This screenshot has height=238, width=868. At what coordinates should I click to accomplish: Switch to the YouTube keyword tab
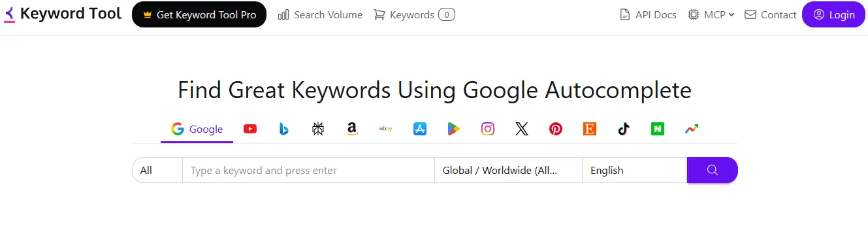pyautogui.click(x=250, y=129)
